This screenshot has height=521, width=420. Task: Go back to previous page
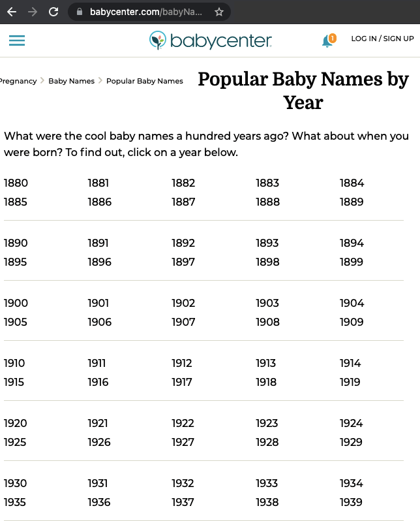click(12, 12)
